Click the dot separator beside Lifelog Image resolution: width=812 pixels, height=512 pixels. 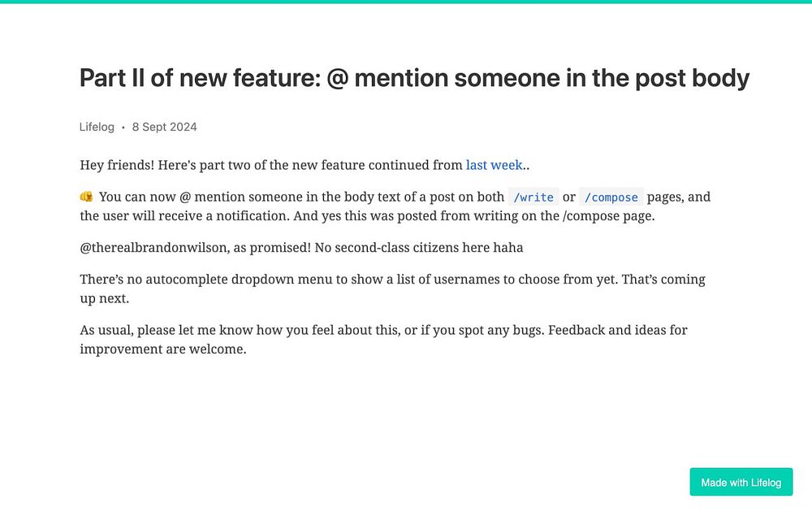tap(123, 127)
